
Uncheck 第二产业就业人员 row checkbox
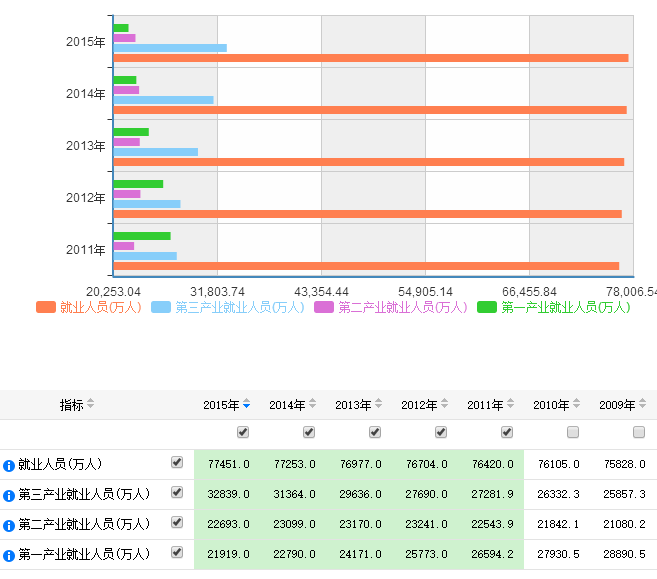point(177,522)
